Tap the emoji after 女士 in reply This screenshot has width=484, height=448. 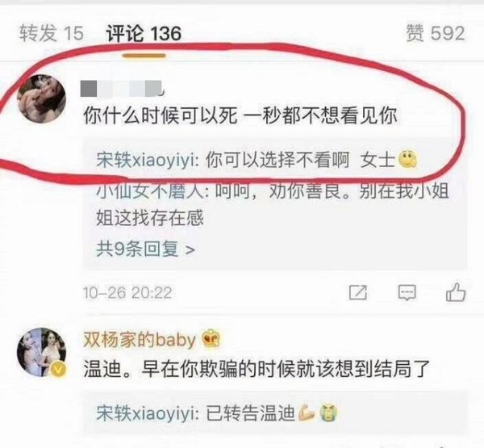coord(407,160)
